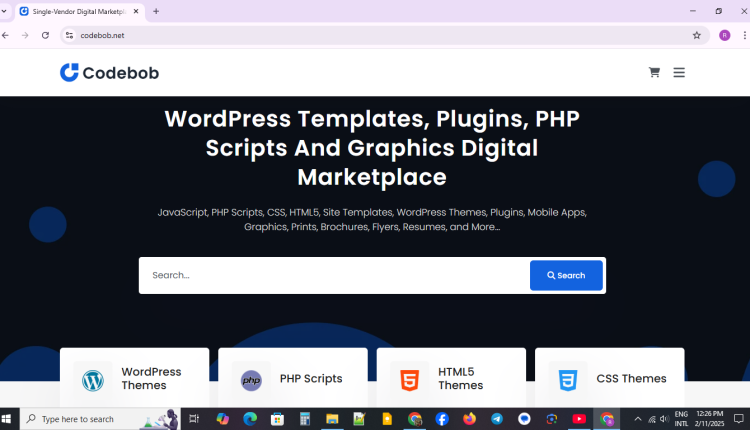Screen dimensions: 750x430
Task: Click the codebob.net address bar
Action: click(383, 35)
